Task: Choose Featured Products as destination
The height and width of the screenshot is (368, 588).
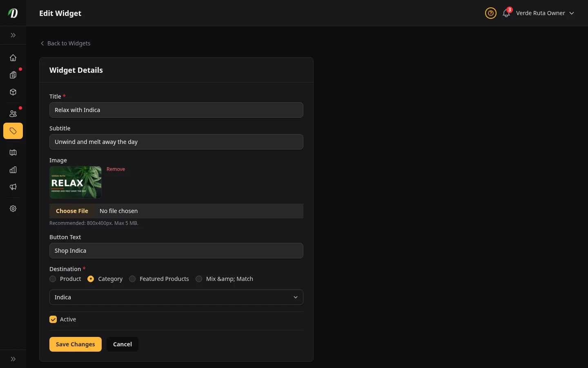Action: point(132,279)
